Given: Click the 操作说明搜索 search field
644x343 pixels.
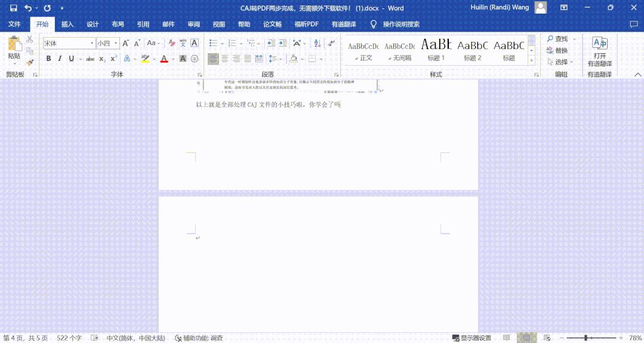Looking at the screenshot, I should click(x=401, y=24).
